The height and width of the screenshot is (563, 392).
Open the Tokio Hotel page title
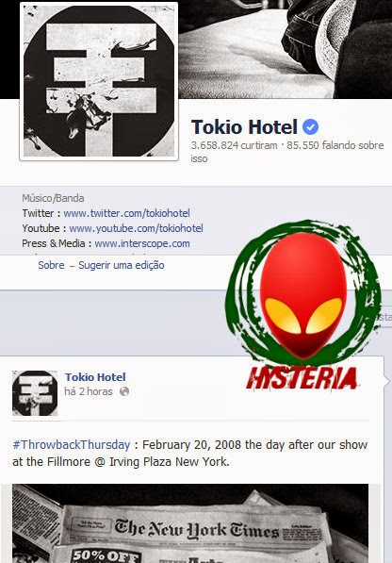(x=244, y=127)
